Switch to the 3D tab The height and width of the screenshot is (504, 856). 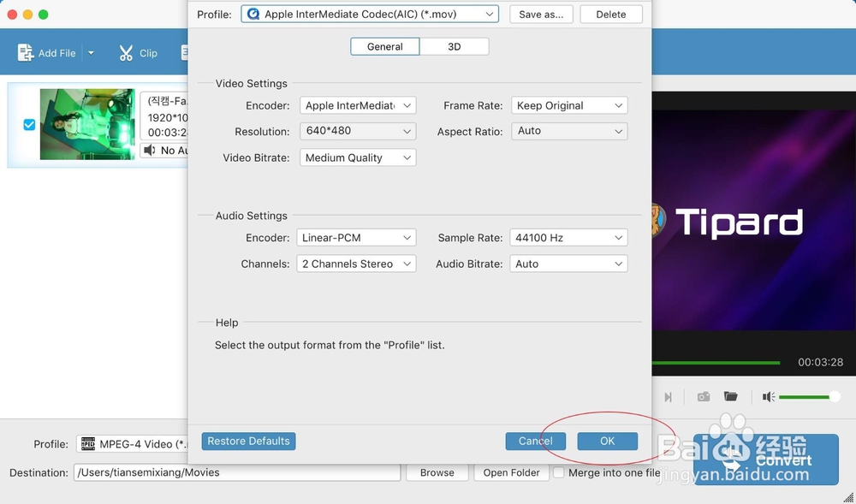pyautogui.click(x=455, y=46)
